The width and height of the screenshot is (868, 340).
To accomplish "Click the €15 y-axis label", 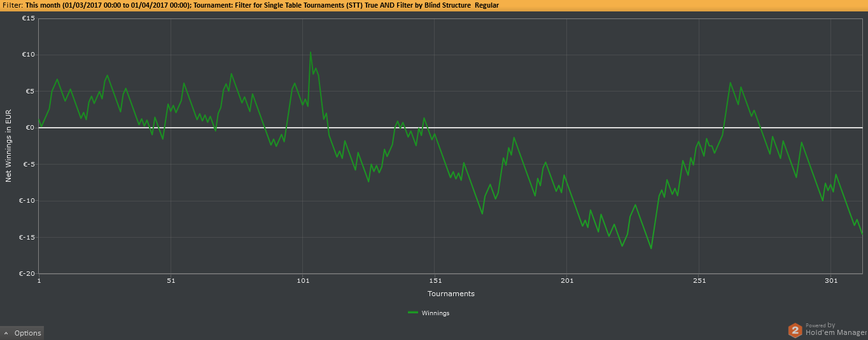I will (29, 18).
